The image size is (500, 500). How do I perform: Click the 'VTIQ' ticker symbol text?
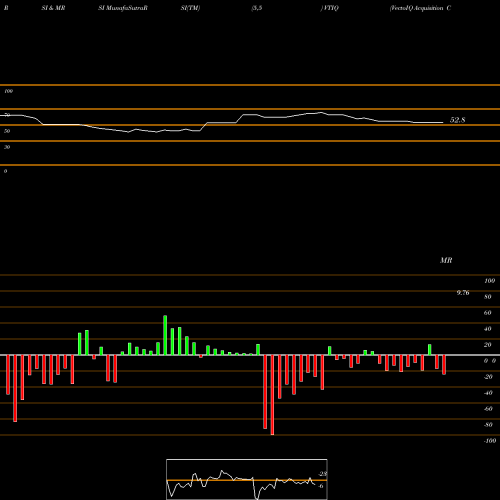point(330,8)
